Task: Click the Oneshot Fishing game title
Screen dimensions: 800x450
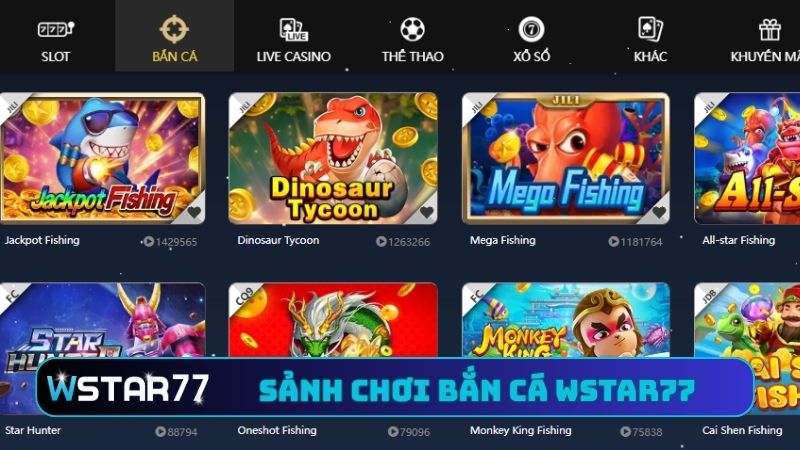Action: [x=277, y=431]
